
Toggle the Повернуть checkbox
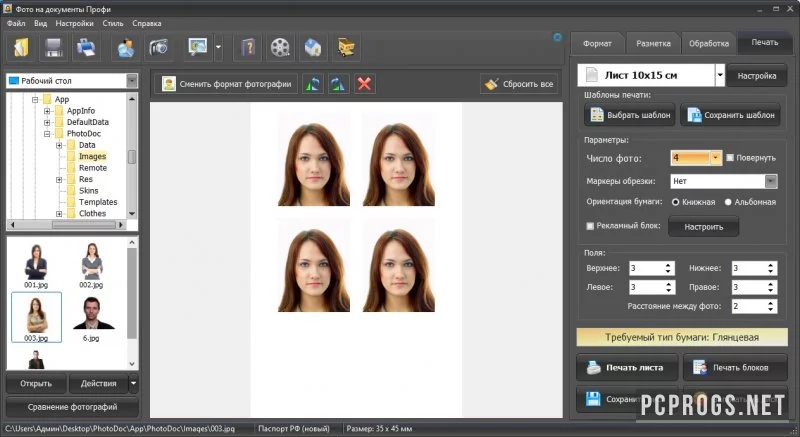(x=730, y=158)
